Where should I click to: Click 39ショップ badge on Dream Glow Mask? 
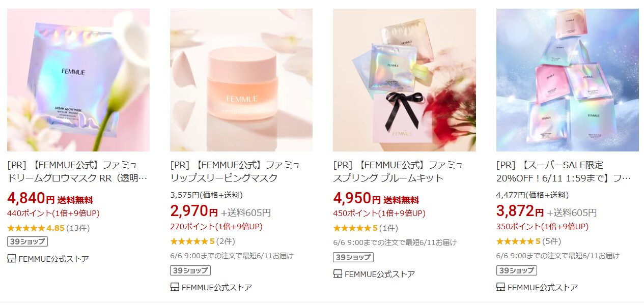point(27,241)
